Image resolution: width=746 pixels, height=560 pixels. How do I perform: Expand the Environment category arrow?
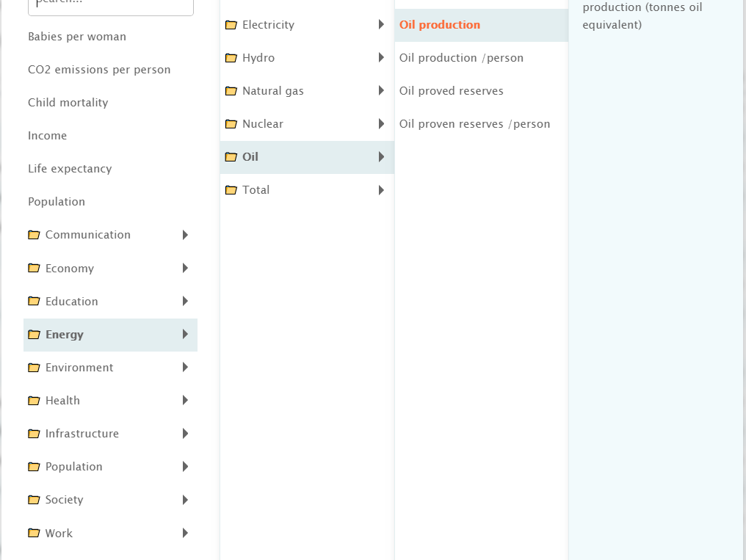186,367
